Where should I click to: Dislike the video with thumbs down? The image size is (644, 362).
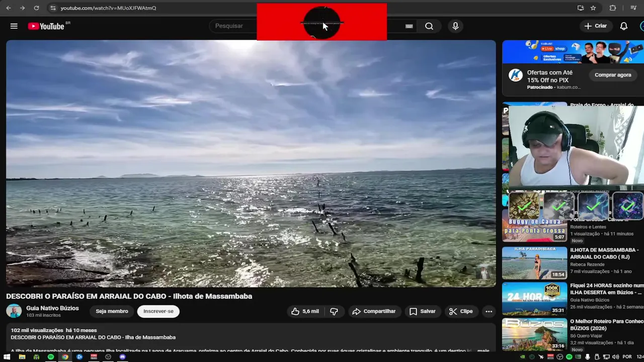point(334,311)
